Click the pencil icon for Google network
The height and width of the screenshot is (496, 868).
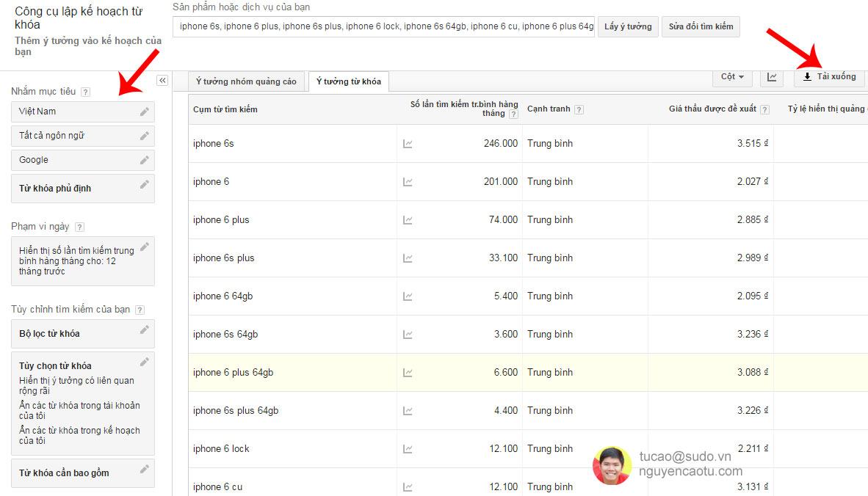(145, 160)
